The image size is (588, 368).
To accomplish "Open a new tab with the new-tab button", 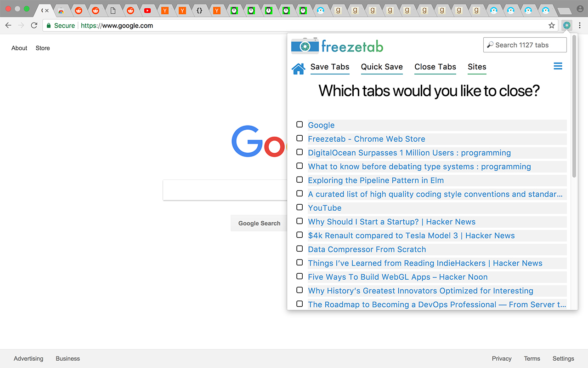I will point(564,11).
